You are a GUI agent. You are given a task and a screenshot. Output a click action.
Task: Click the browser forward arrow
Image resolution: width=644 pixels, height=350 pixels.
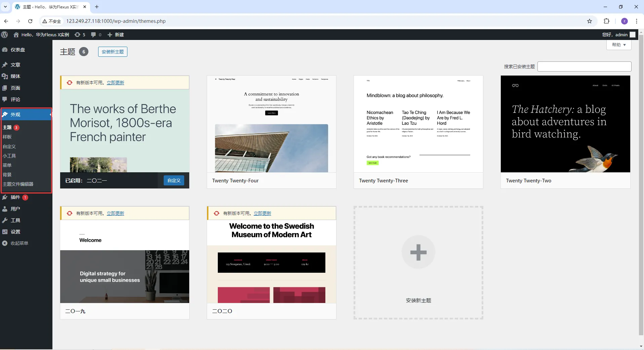18,21
